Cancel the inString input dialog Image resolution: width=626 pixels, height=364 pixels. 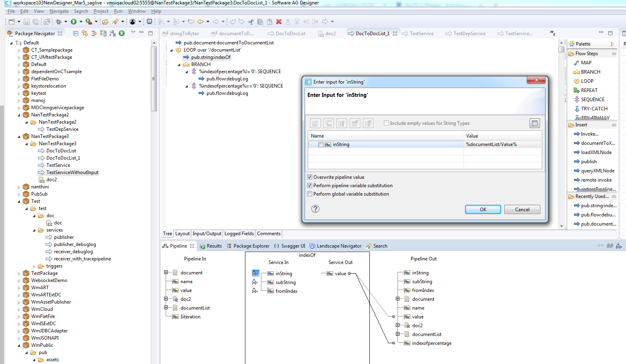tap(522, 210)
